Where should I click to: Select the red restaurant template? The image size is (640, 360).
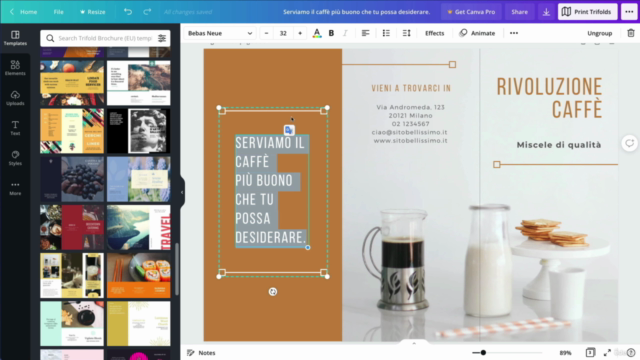pyautogui.click(x=72, y=227)
